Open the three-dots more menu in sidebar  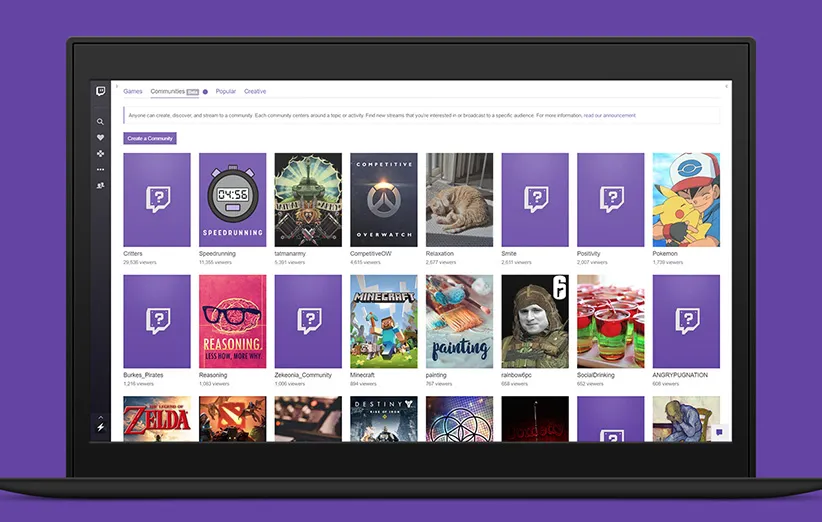100,170
